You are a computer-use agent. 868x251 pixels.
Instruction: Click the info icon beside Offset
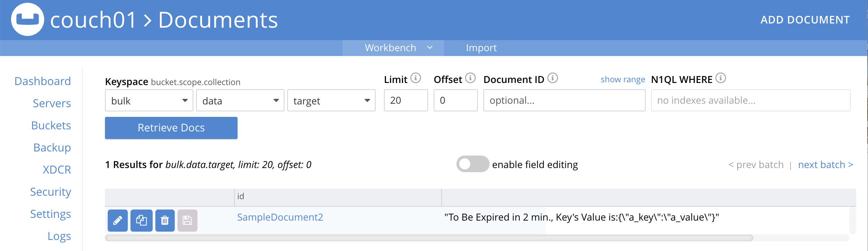(470, 78)
